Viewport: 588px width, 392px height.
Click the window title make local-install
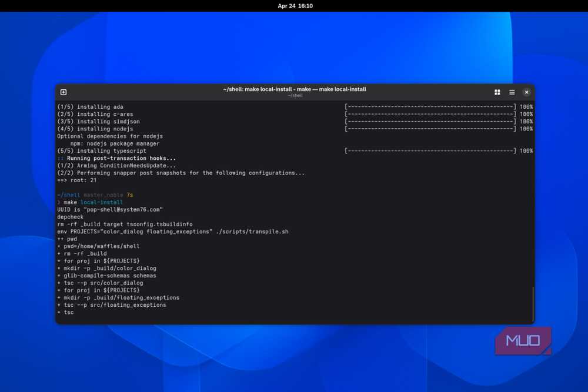tap(295, 89)
